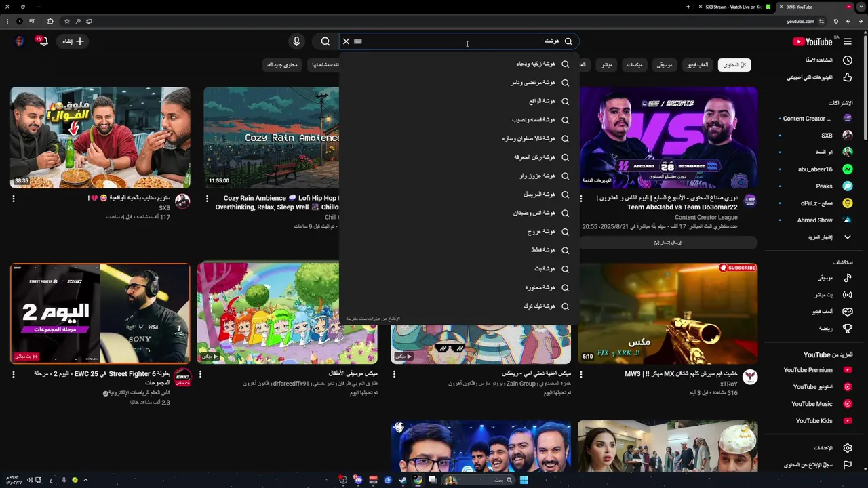Open the hamburger guide menu icon
Image resolution: width=868 pixels, height=488 pixels.
click(x=848, y=41)
